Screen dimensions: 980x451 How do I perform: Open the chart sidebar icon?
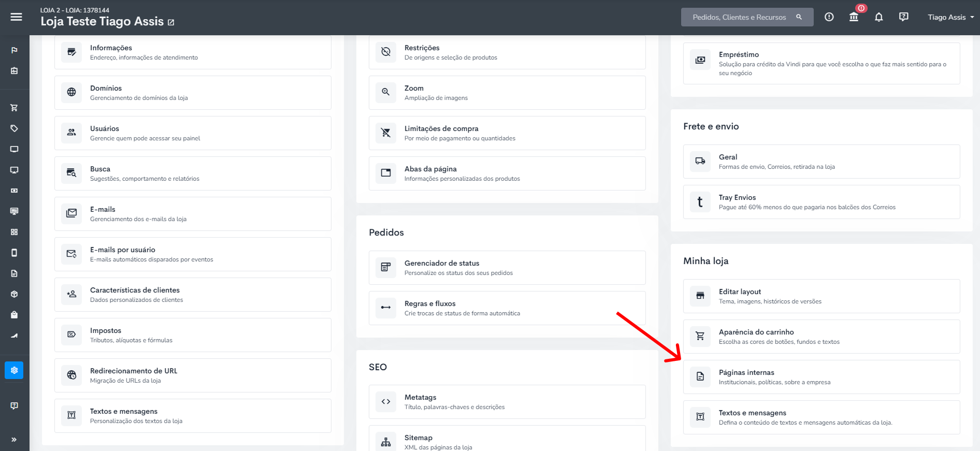pos(14,336)
